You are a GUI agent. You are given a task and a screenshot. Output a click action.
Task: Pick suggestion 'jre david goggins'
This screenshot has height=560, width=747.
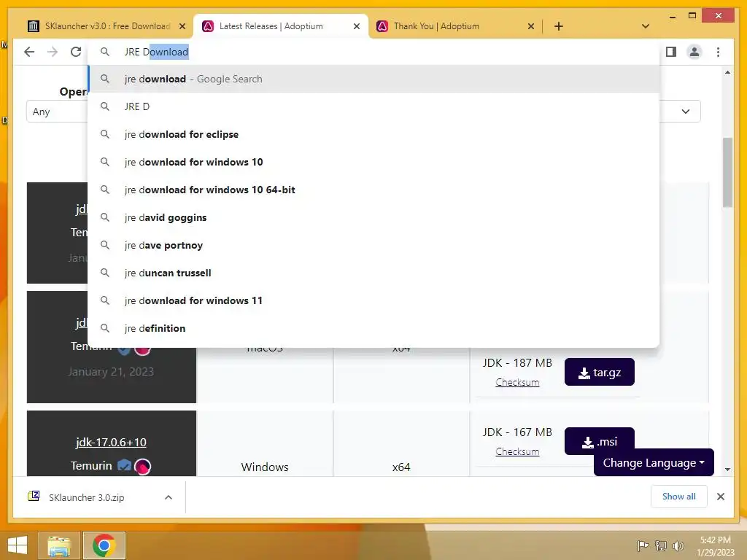(x=374, y=217)
